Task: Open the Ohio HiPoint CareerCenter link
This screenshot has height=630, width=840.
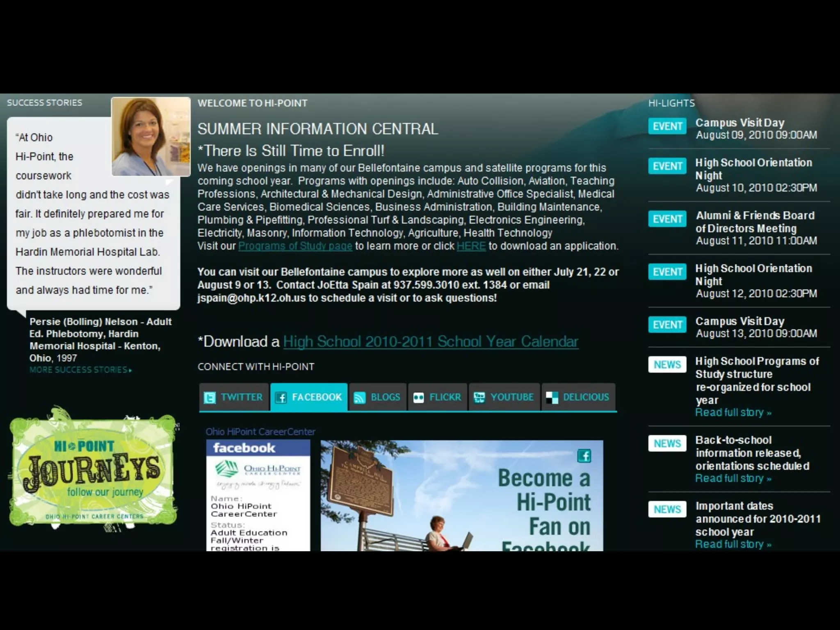Action: [x=260, y=431]
